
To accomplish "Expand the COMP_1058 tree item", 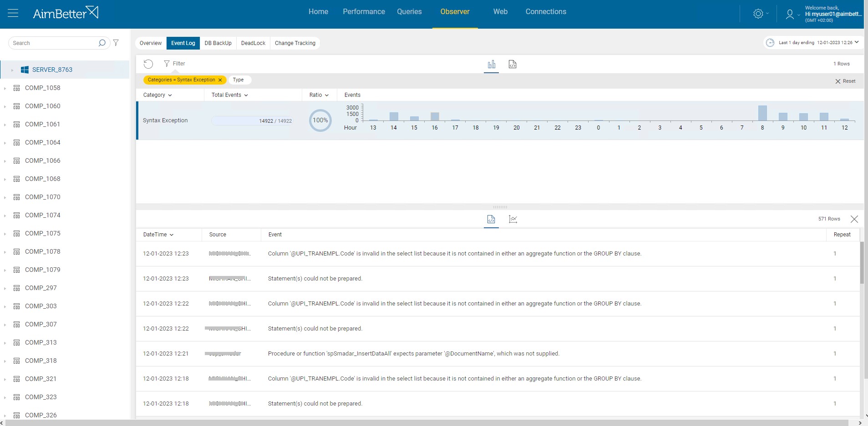I will point(5,88).
